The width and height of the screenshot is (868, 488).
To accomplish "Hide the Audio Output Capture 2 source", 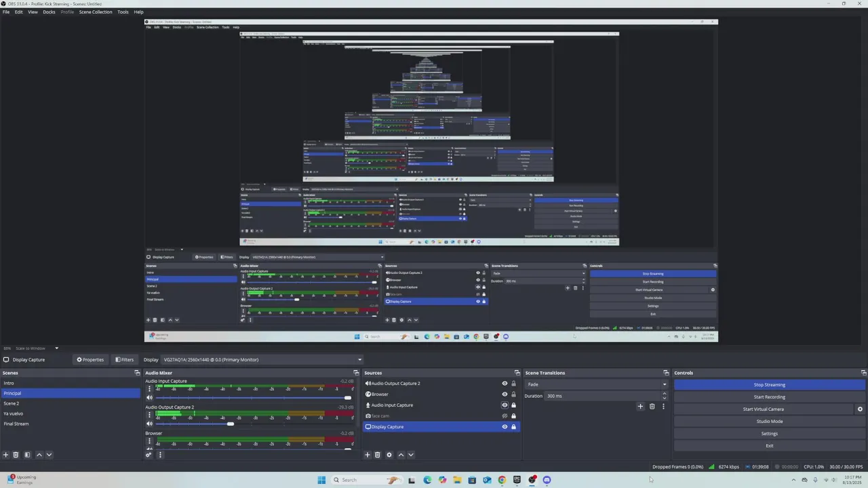I will tap(505, 384).
